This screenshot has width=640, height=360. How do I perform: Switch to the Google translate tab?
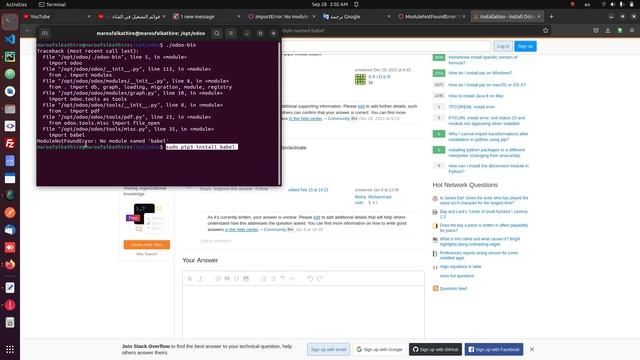(356, 17)
